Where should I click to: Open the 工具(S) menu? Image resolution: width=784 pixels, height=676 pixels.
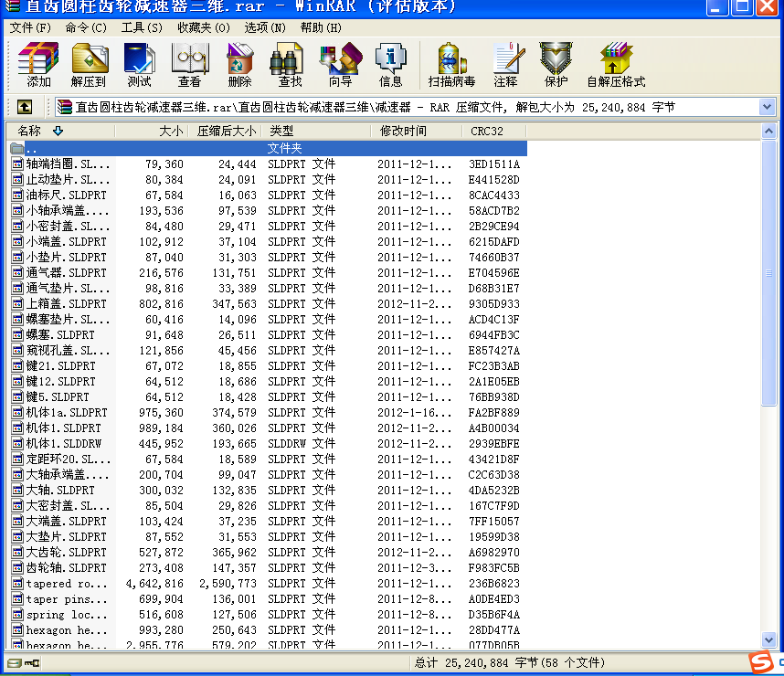[x=142, y=27]
